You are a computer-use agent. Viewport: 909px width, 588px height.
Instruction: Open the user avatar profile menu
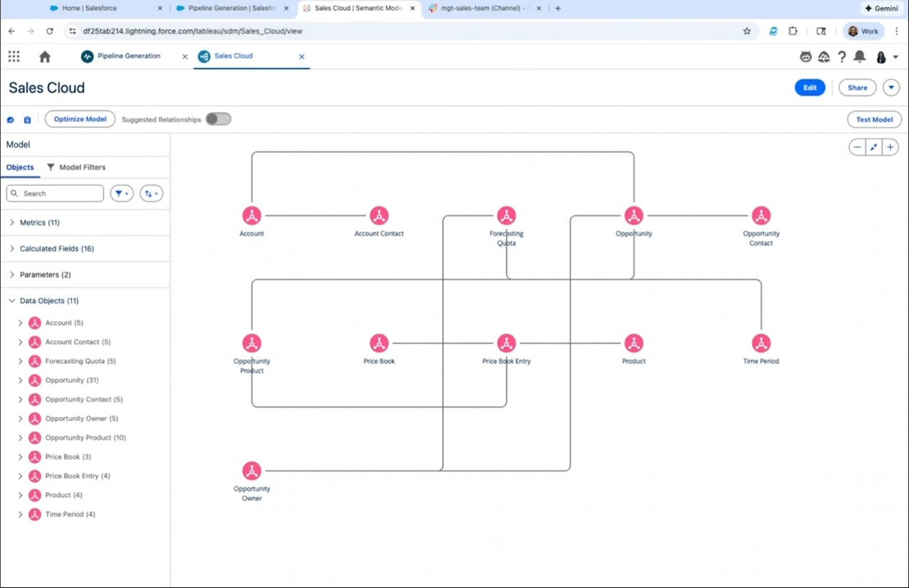pos(881,57)
